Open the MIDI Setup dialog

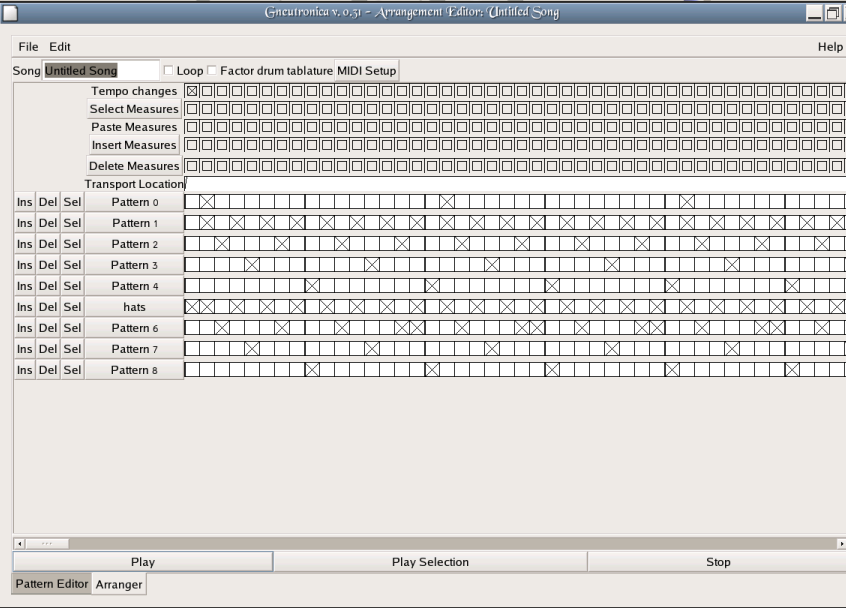tap(367, 71)
